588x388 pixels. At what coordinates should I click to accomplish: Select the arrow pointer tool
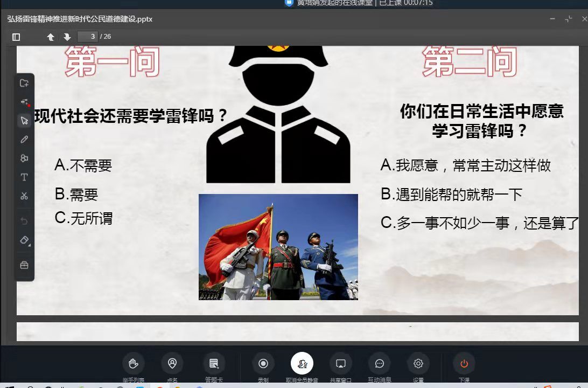coord(24,121)
